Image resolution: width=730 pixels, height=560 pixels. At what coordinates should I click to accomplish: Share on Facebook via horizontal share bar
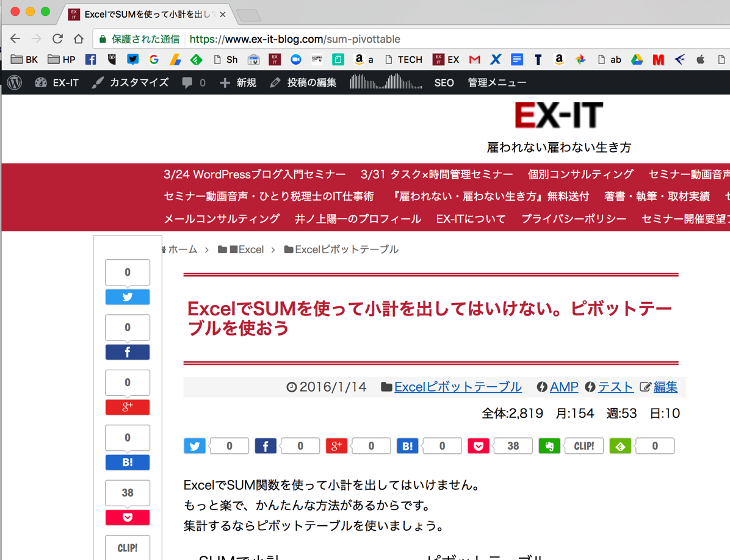pyautogui.click(x=266, y=446)
